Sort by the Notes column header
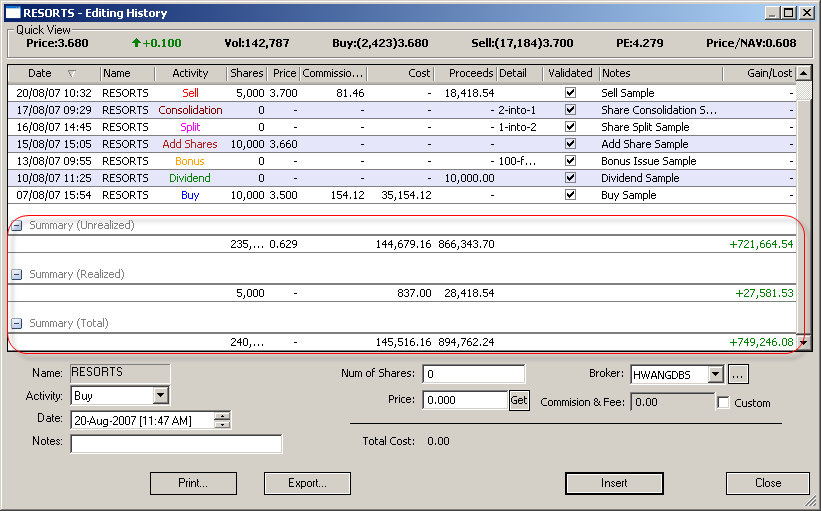This screenshot has height=511, width=821. coord(661,73)
